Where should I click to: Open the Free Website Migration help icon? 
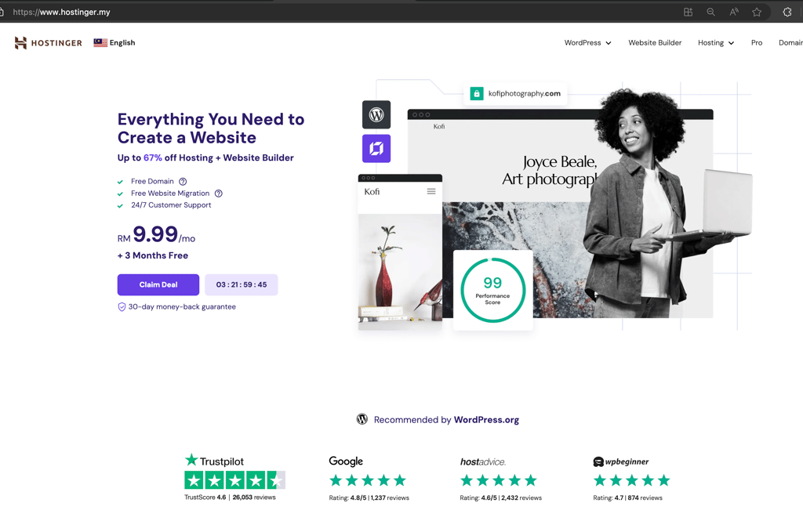point(219,194)
